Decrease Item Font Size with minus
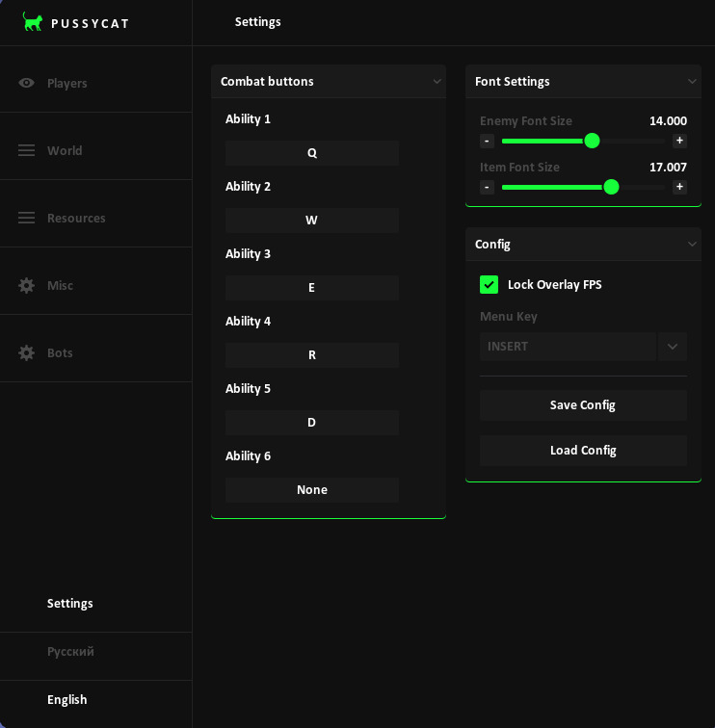This screenshot has height=728, width=715. click(487, 187)
